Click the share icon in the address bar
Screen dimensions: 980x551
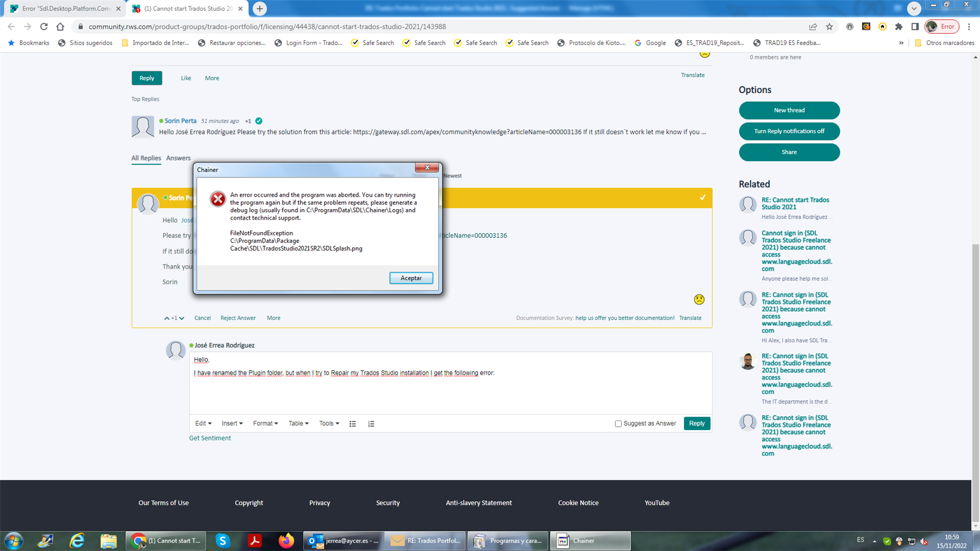[813, 26]
